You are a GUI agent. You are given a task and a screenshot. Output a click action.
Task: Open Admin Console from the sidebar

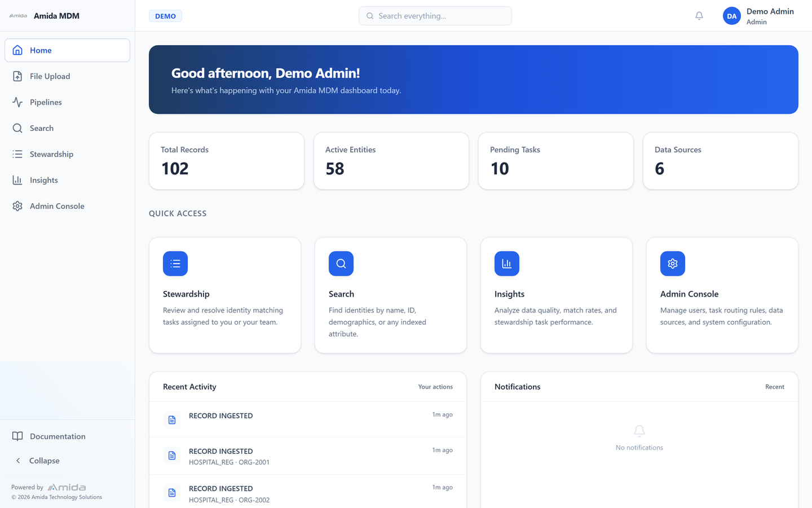click(x=67, y=206)
